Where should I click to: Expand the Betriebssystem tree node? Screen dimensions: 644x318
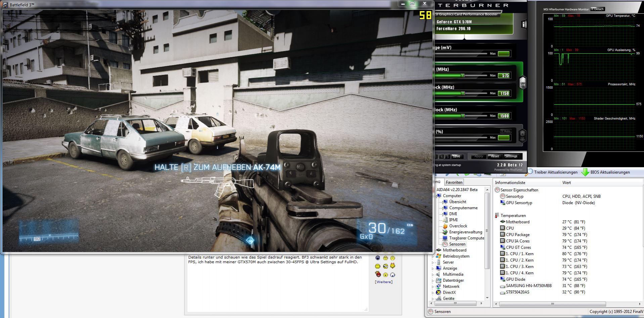[432, 256]
